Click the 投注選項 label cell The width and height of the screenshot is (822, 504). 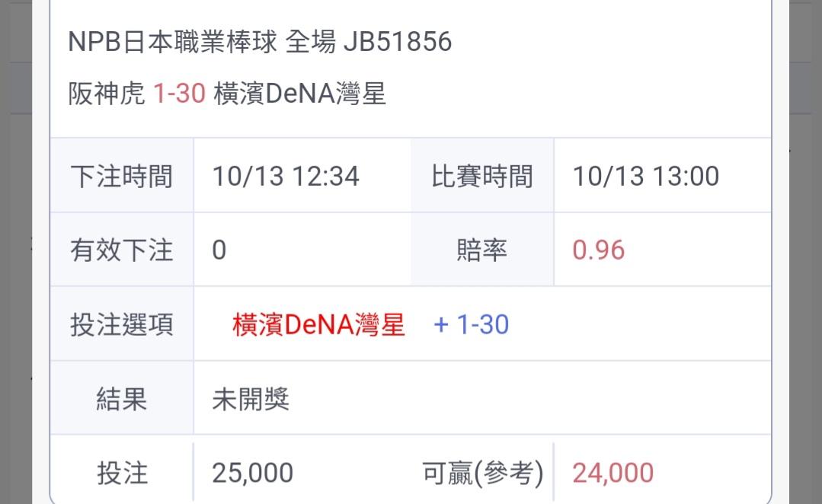click(122, 324)
